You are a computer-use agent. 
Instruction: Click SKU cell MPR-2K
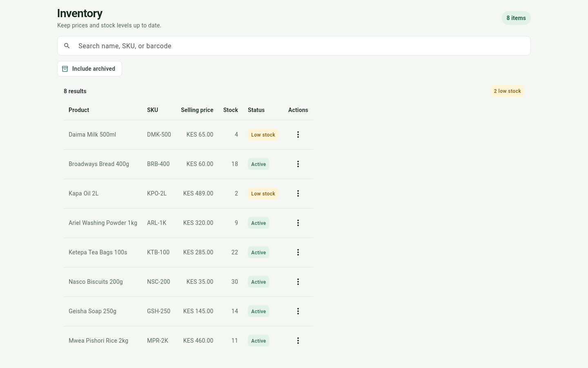tap(158, 341)
